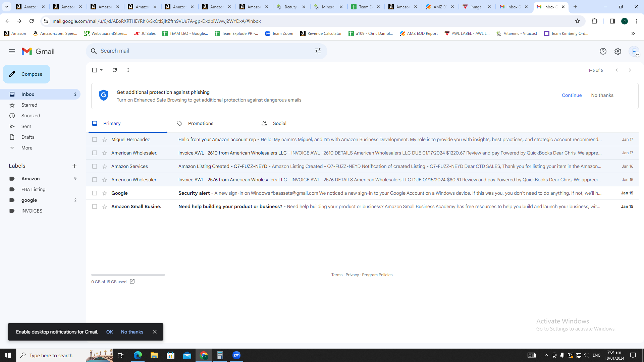Open Gmail support help icon
The height and width of the screenshot is (362, 644).
coord(603,51)
